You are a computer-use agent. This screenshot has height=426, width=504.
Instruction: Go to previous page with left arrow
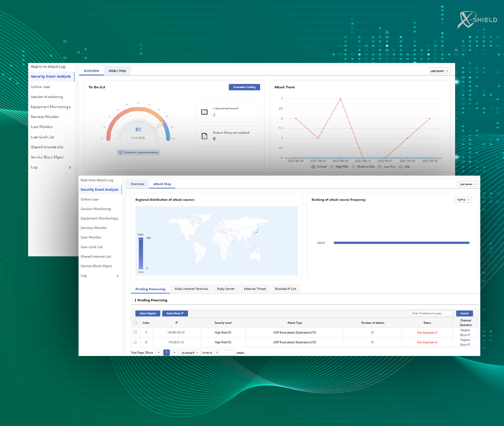[x=158, y=353]
